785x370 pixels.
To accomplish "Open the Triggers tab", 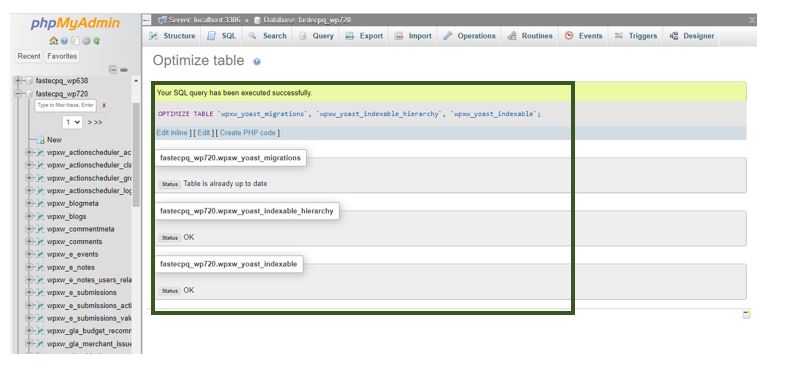I will (635, 36).
